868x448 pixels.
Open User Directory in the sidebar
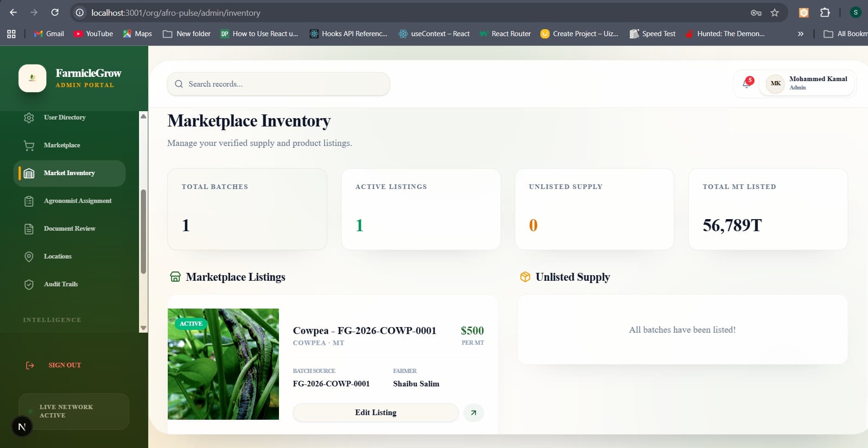click(70, 118)
